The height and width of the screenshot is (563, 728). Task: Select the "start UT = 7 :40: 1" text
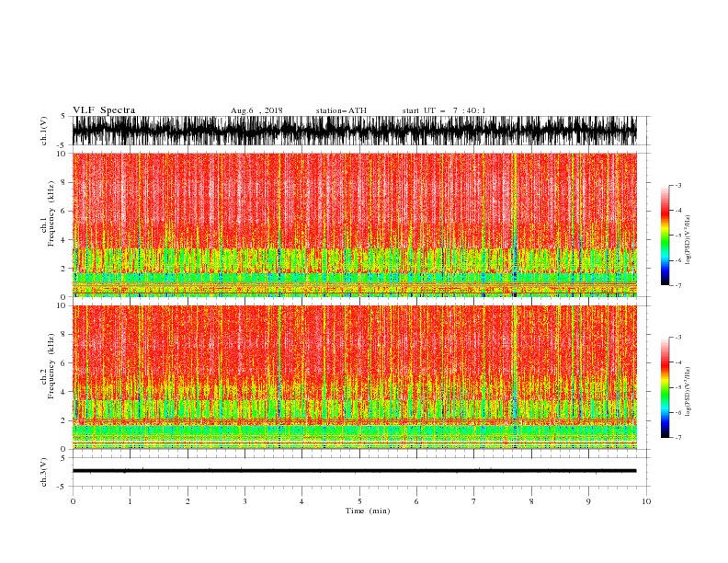click(x=444, y=110)
